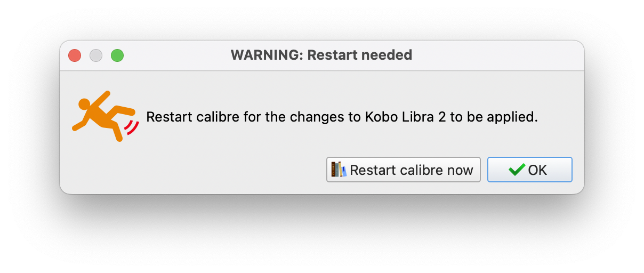644x273 pixels.
Task: Click the word "Restart" starting the message
Action: click(x=165, y=117)
